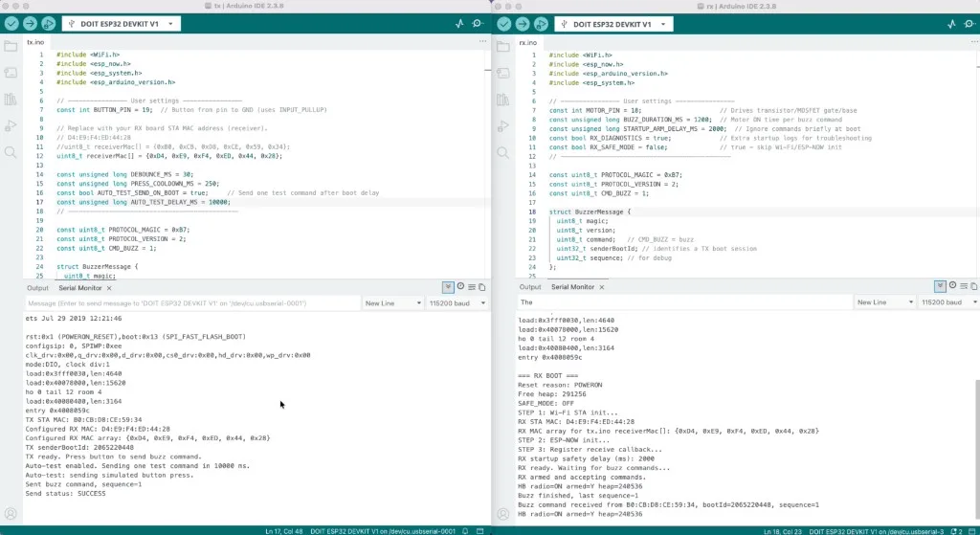The height and width of the screenshot is (535, 980).
Task: Open Search panel in tx sidebar
Action: 11,152
